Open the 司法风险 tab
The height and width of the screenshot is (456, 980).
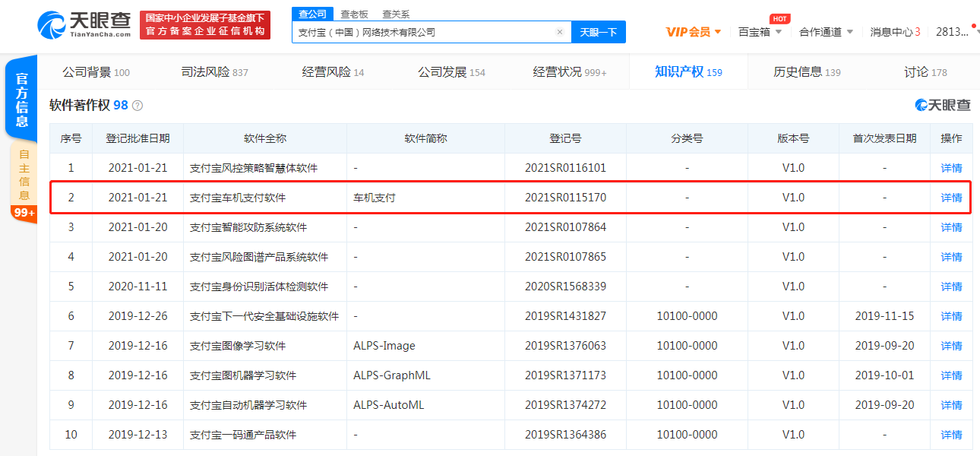[214, 72]
